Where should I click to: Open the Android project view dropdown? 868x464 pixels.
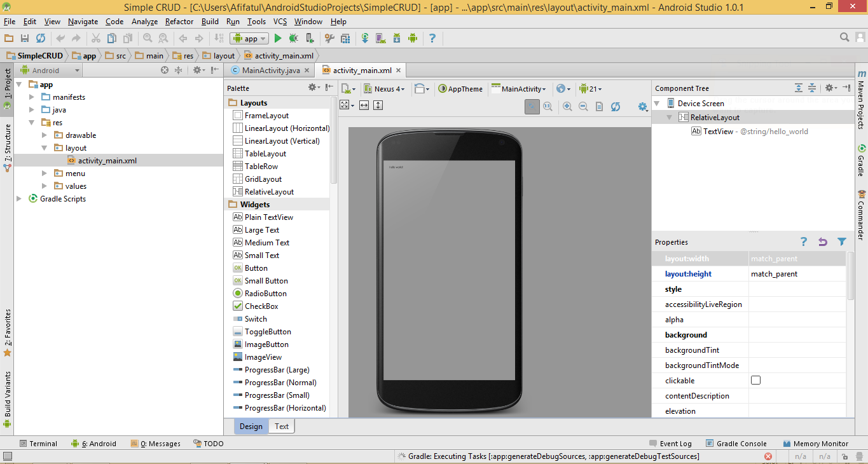click(50, 71)
